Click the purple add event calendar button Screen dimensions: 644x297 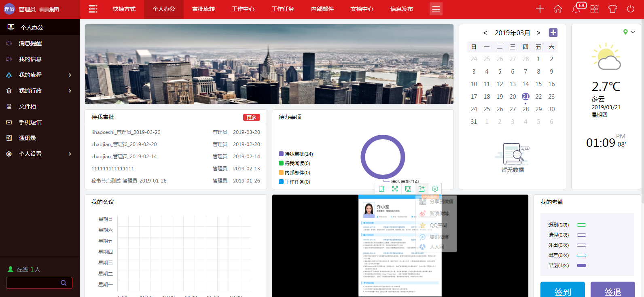pos(553,32)
